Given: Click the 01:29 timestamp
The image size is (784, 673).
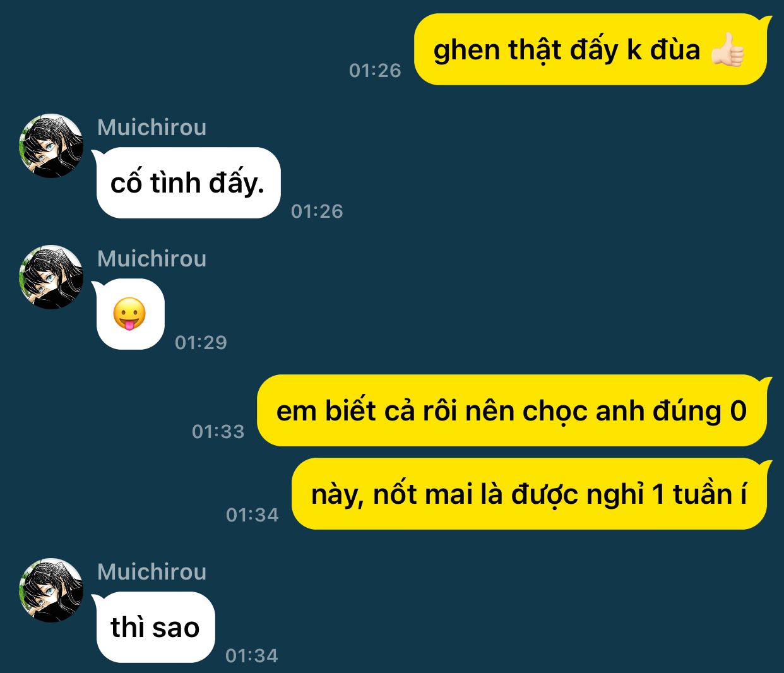Looking at the screenshot, I should tap(201, 342).
